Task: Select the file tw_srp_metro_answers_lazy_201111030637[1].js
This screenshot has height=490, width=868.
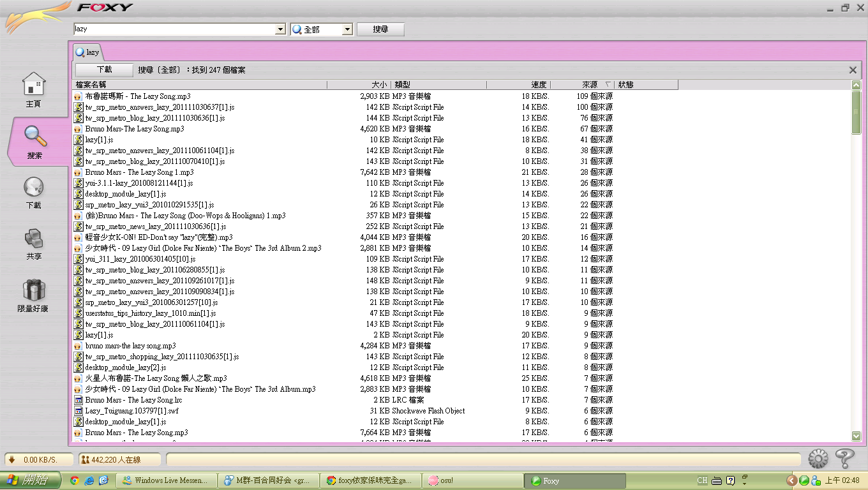Action: 160,107
